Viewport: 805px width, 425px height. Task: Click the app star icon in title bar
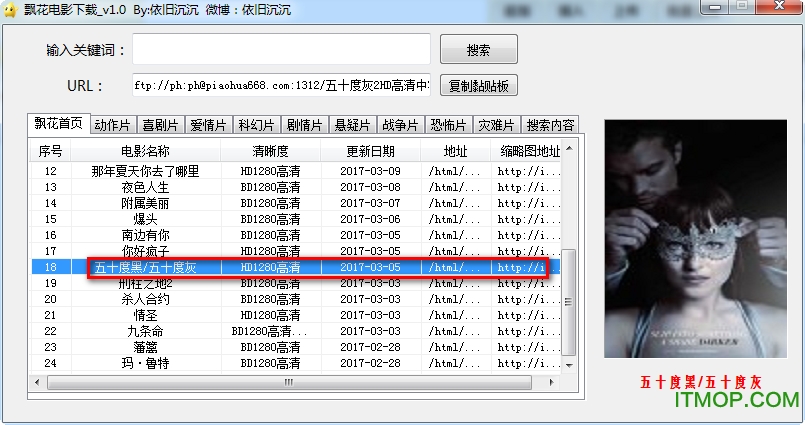(x=11, y=9)
